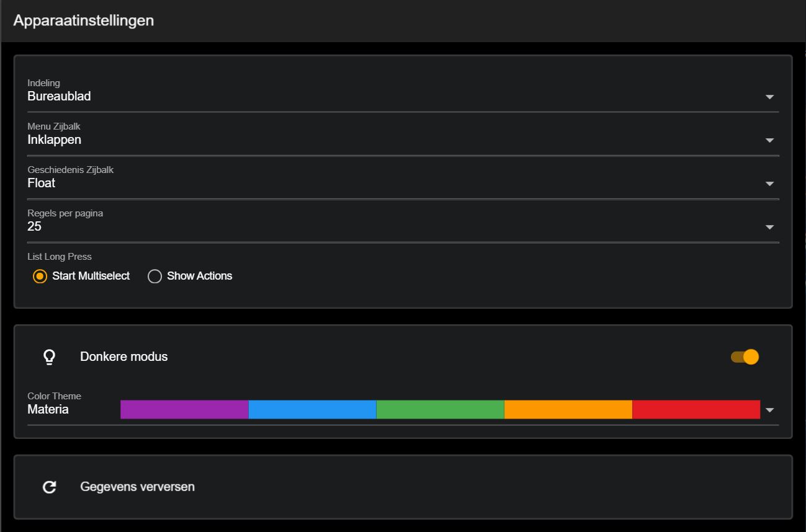806x532 pixels.
Task: Select the Start Multiselect radio button
Action: point(38,276)
